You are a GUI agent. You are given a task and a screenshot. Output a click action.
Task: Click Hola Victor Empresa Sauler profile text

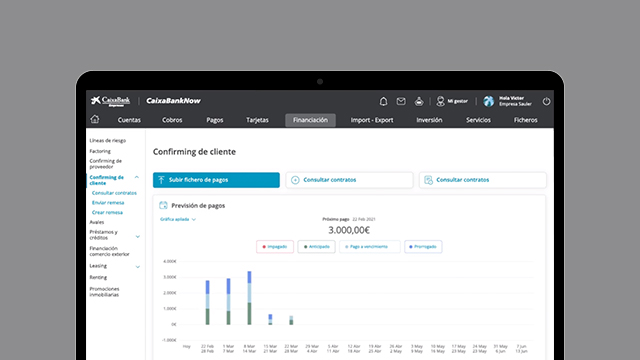[515, 101]
